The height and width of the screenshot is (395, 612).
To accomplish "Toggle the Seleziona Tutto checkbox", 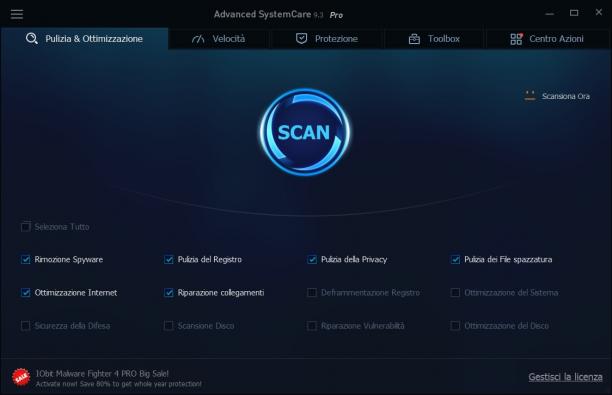I will (x=25, y=227).
